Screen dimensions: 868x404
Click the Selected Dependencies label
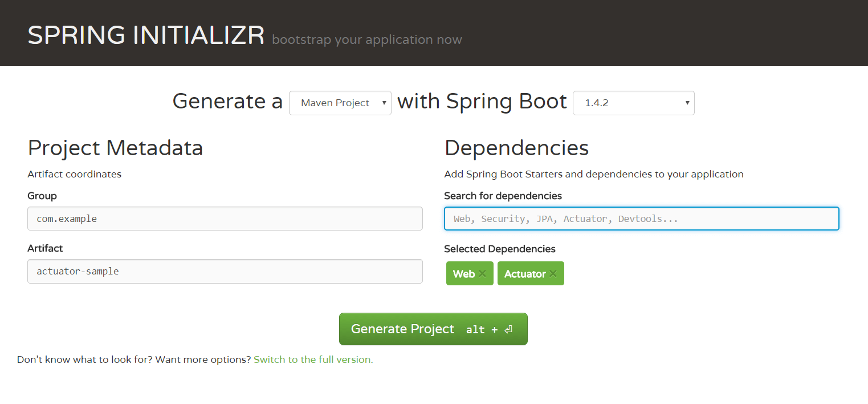click(x=500, y=249)
